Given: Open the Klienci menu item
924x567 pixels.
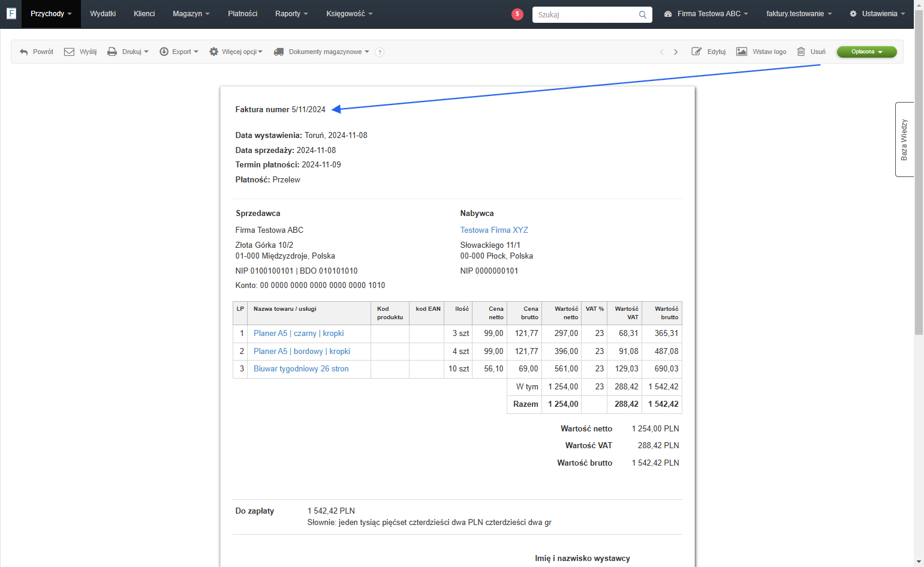Looking at the screenshot, I should click(145, 14).
